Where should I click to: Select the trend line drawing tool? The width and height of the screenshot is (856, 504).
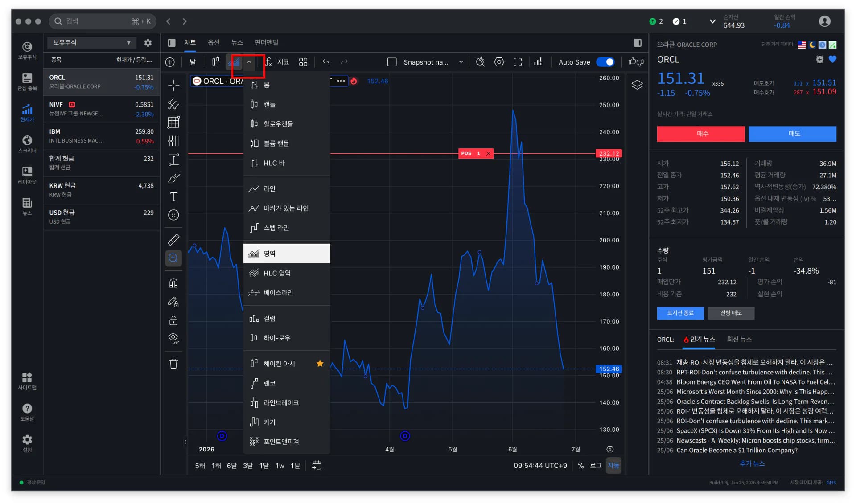pos(173,104)
